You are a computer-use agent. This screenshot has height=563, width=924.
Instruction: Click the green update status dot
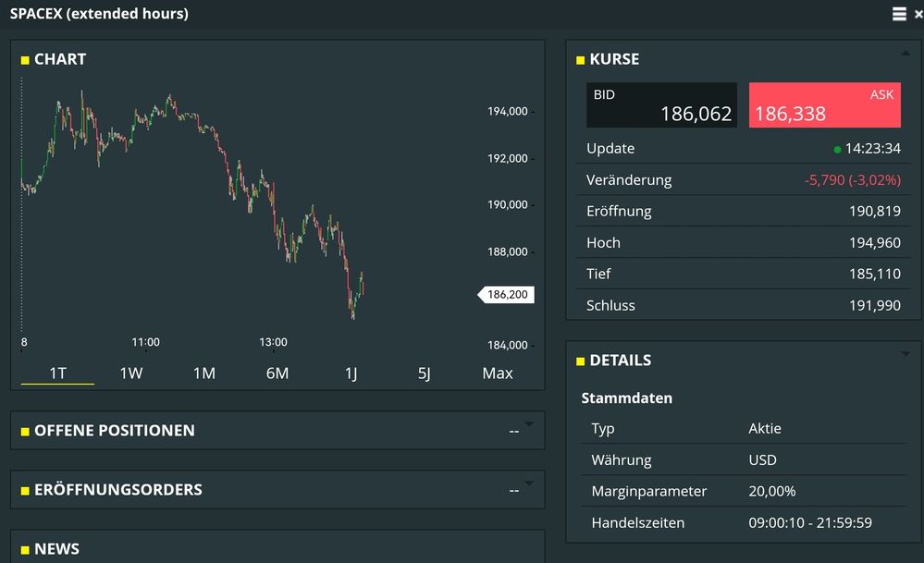coord(837,150)
